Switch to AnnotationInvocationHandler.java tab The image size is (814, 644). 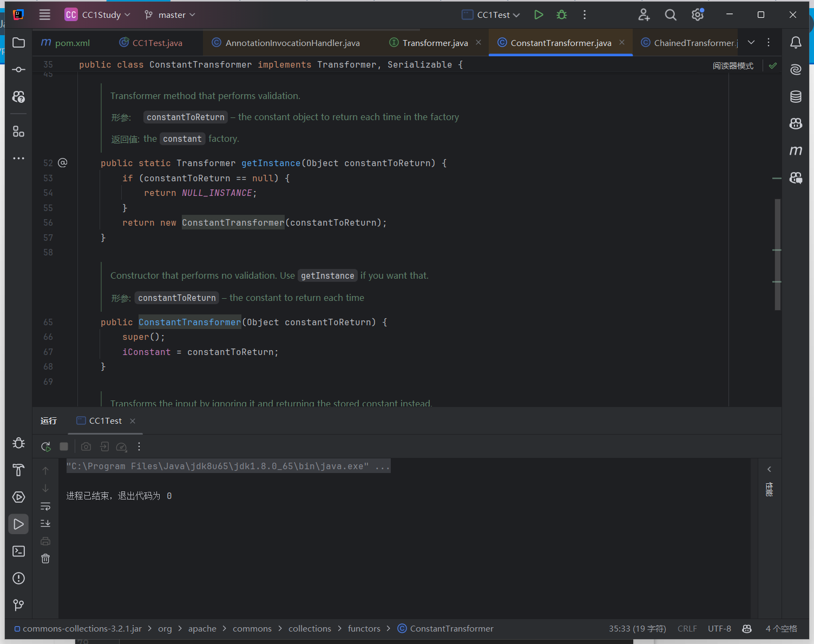(286, 43)
